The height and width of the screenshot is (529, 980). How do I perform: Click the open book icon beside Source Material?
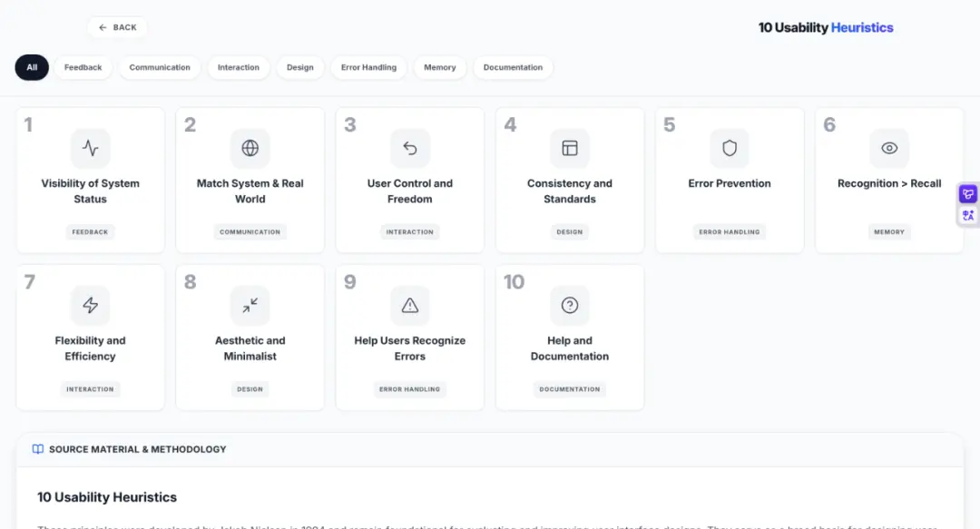click(38, 449)
